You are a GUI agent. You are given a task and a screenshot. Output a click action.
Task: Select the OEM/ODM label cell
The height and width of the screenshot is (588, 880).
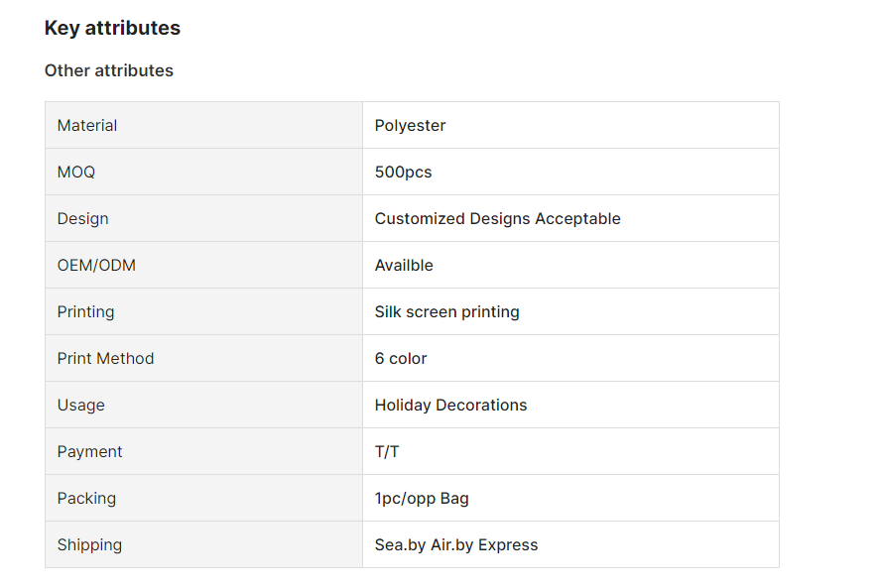[x=203, y=265]
